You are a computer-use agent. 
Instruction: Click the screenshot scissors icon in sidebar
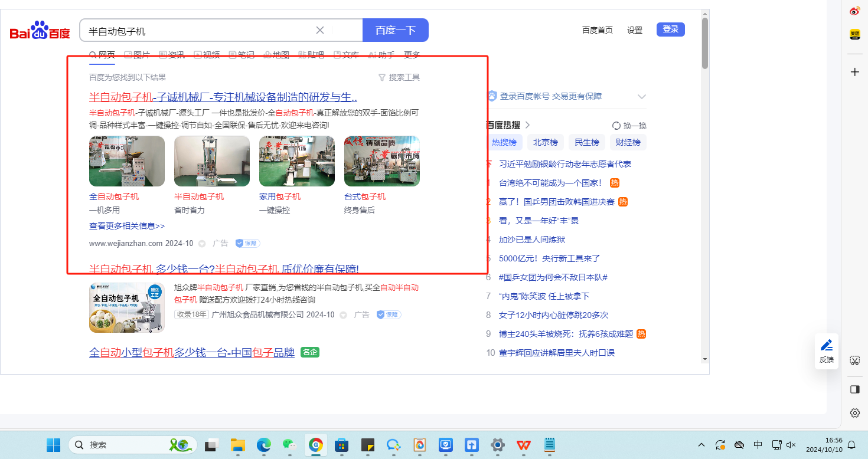click(854, 360)
